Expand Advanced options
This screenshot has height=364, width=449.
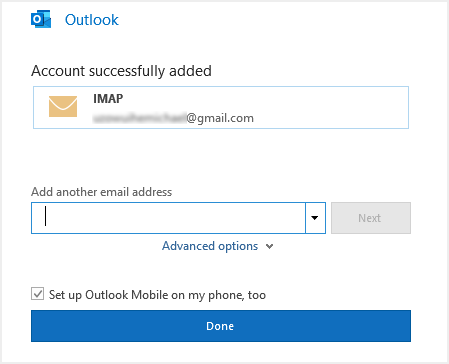218,246
